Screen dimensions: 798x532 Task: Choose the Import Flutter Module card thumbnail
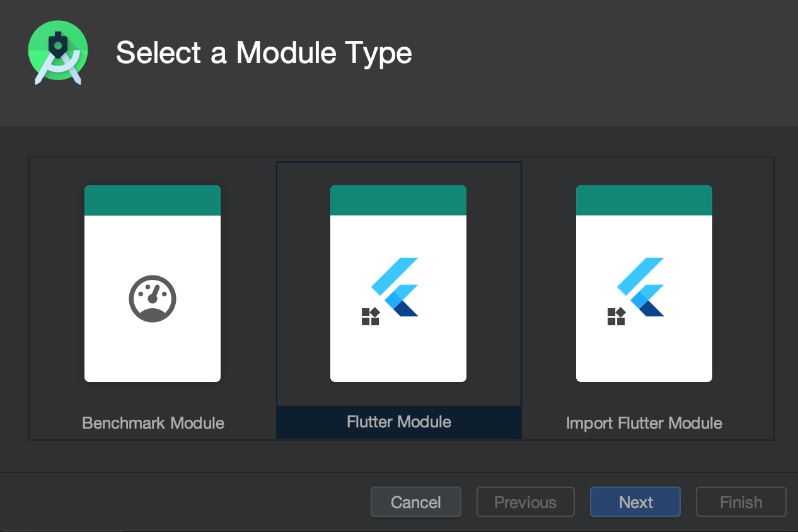click(644, 284)
